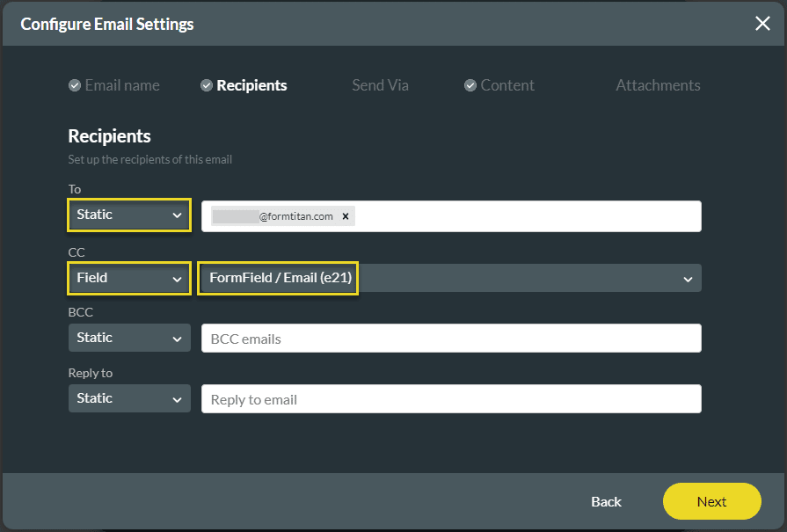
Task: Select the Recipients step label
Action: click(x=251, y=85)
